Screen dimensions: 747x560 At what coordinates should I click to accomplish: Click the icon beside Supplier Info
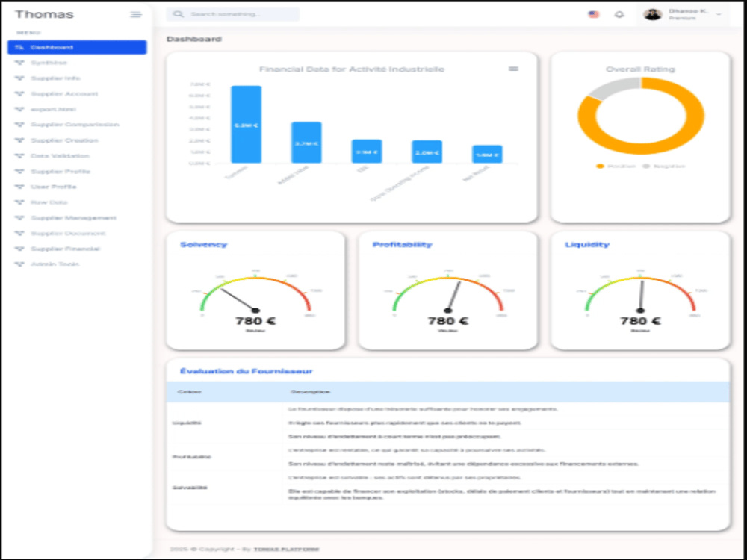[19, 78]
